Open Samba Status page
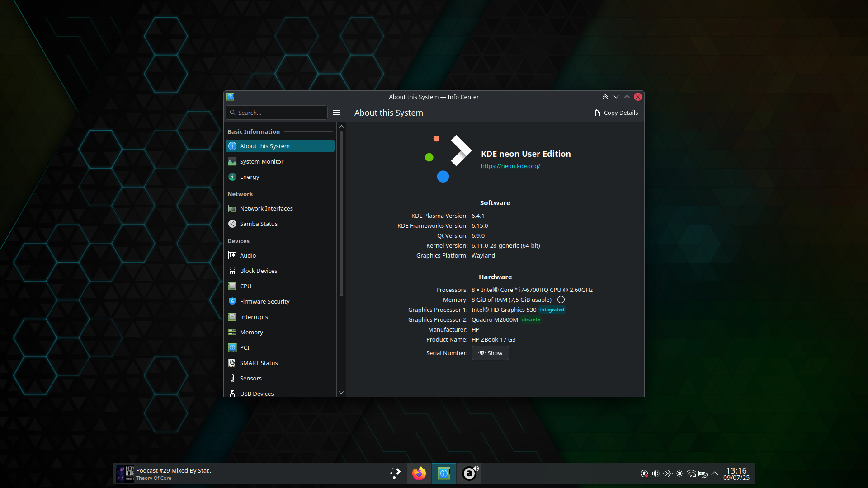This screenshot has width=868, height=488. click(x=280, y=224)
